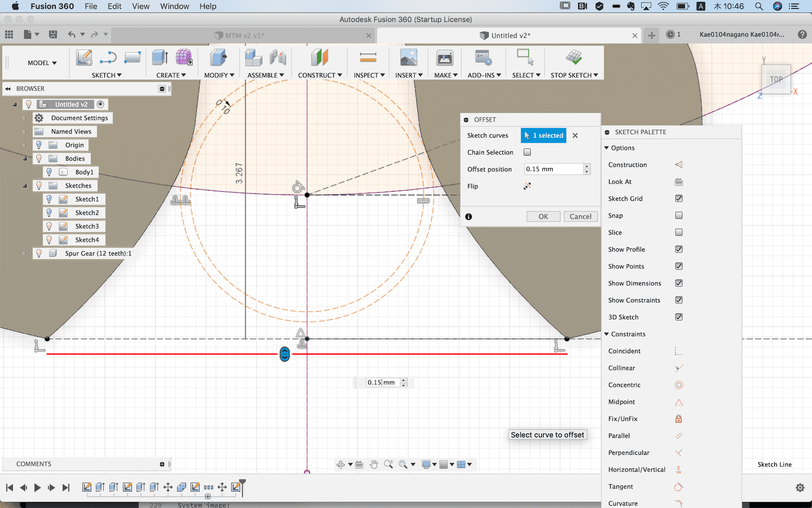Click the timeline settings gear icon

tap(800, 488)
